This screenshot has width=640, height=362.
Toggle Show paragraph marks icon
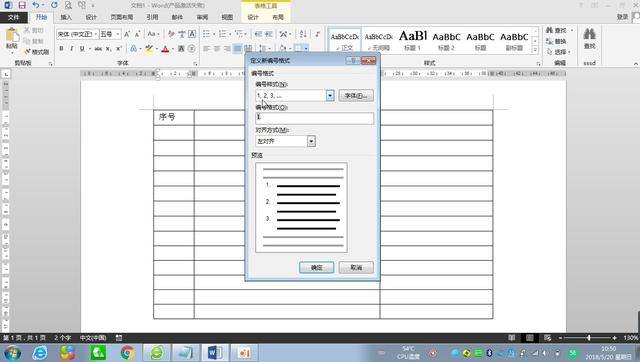coord(317,34)
